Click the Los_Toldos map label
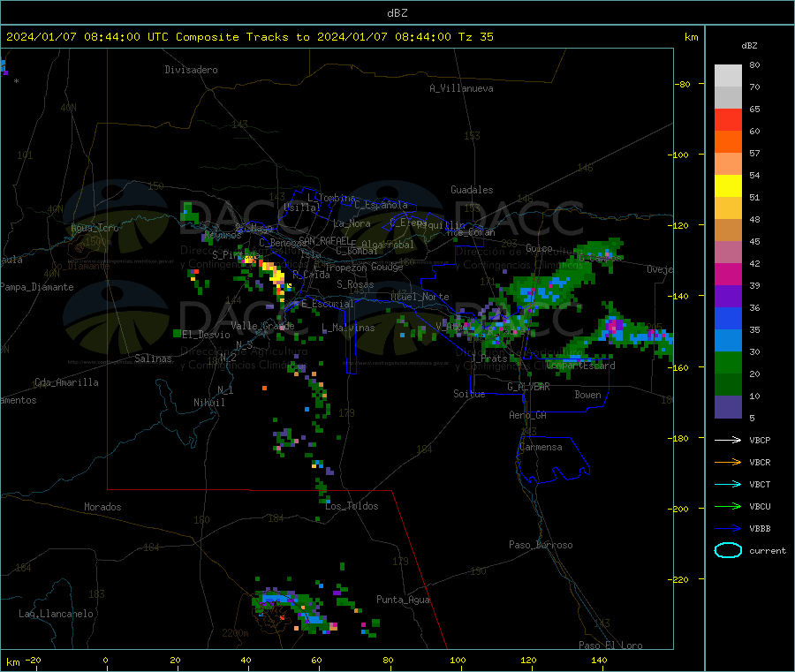This screenshot has height=672, width=795. [x=352, y=506]
